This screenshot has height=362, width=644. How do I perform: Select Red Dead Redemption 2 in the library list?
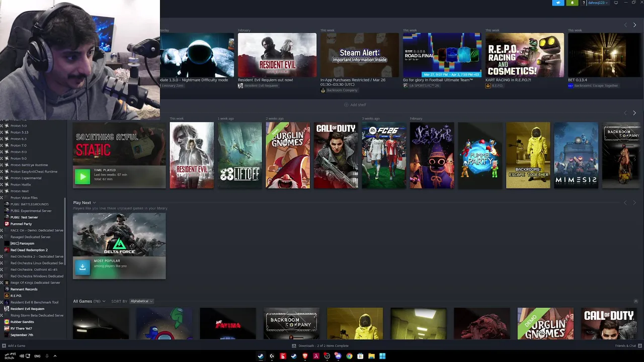point(29,250)
